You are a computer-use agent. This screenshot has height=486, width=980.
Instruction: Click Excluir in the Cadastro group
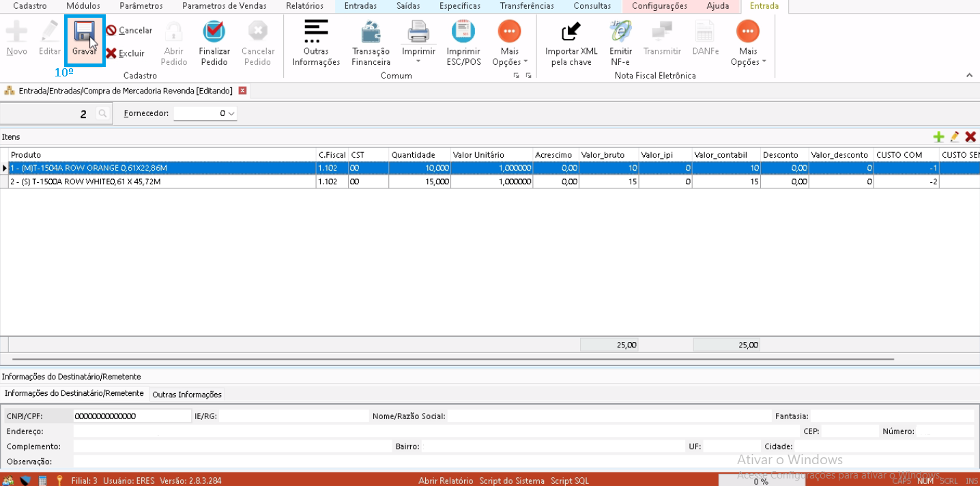[x=126, y=53]
